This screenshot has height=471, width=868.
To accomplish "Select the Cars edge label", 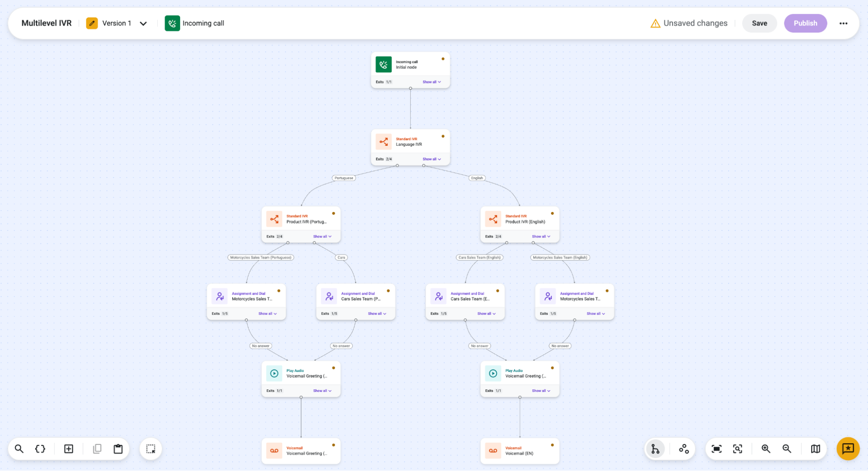I will click(341, 257).
